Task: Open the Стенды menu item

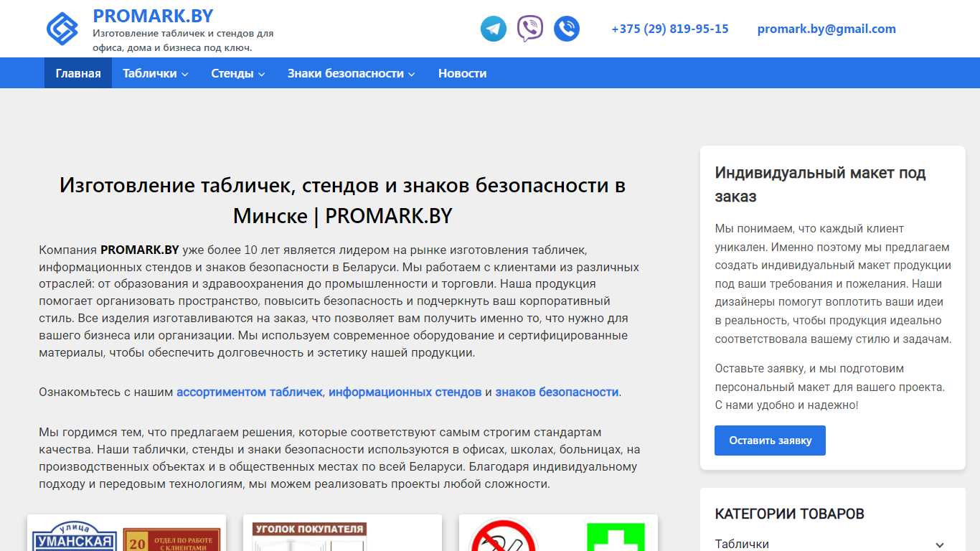Action: [x=232, y=73]
